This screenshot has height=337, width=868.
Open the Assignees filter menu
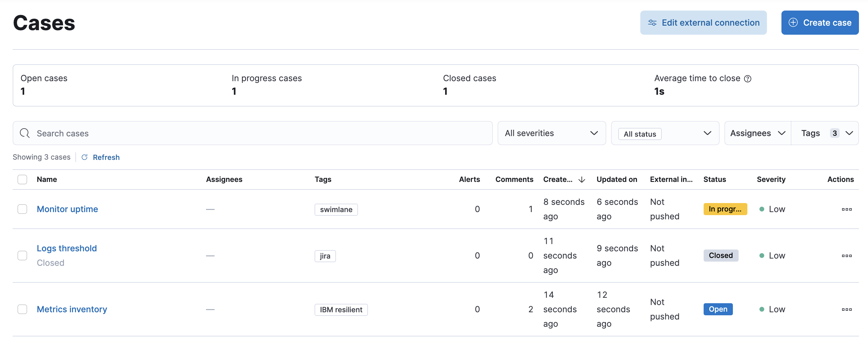tap(757, 133)
